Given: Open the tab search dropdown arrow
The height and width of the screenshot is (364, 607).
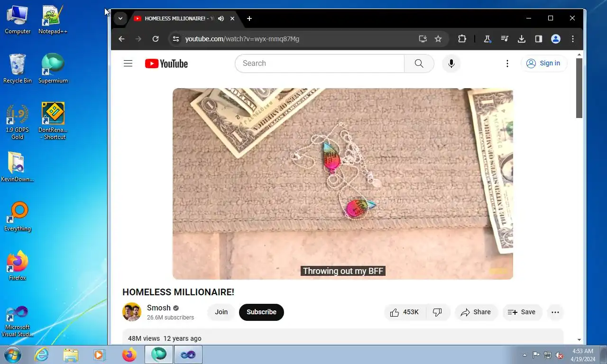Looking at the screenshot, I should (120, 18).
